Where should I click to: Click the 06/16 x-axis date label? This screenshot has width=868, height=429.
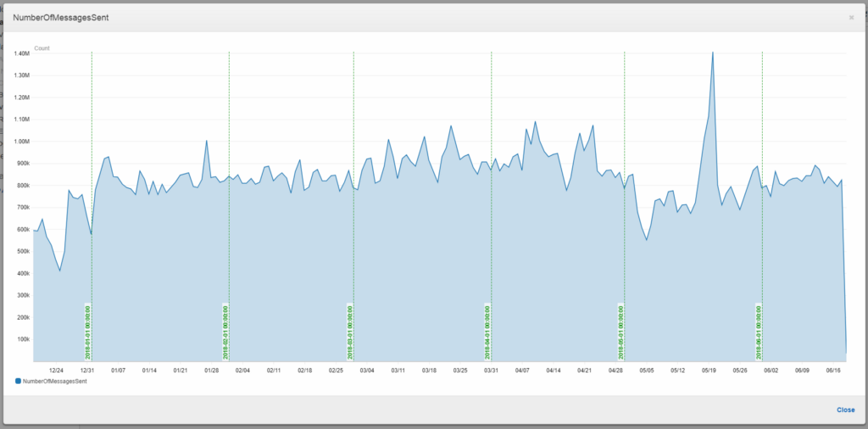point(834,370)
